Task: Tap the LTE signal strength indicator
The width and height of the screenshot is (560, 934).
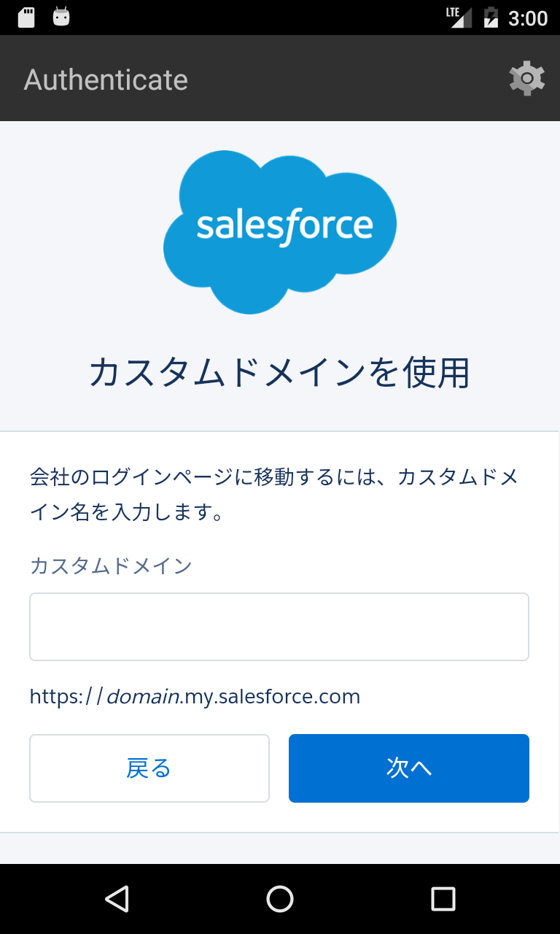Action: click(459, 17)
